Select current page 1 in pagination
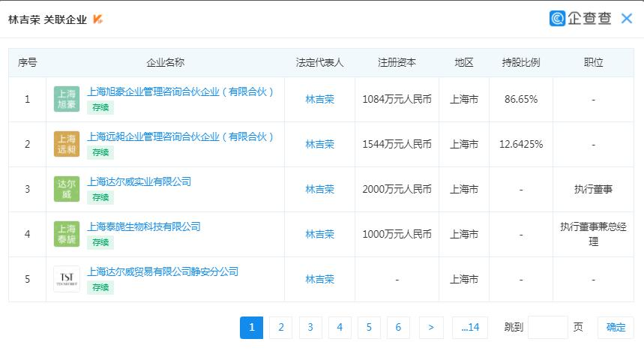Viewport: 644px width, 351px height. [x=251, y=328]
